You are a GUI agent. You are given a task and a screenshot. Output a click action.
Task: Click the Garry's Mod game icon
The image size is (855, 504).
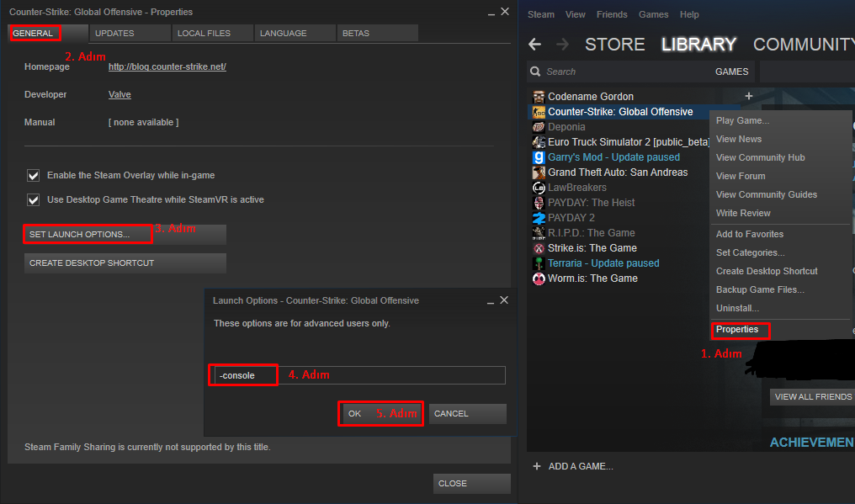coord(539,157)
